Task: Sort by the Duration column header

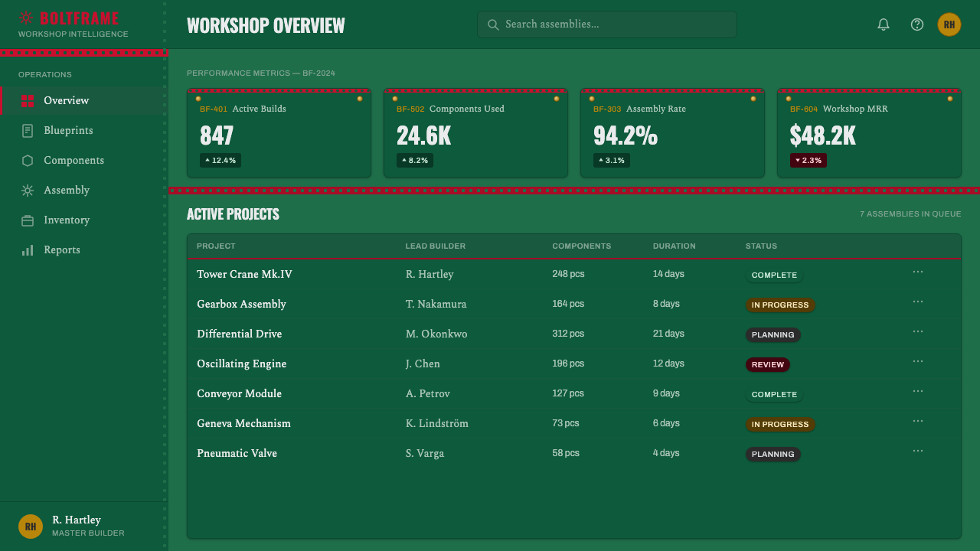Action: coord(675,246)
